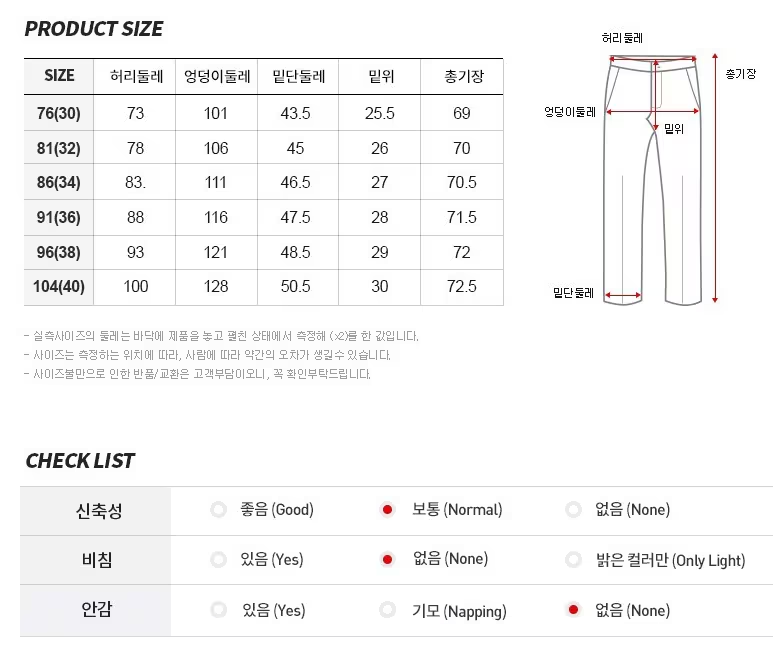The width and height of the screenshot is (773, 649).
Task: Select the 보통 (Normal) radio button
Action: click(x=387, y=509)
